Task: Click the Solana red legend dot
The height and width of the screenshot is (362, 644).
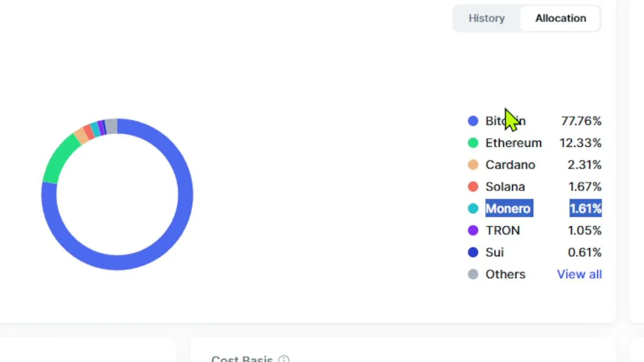Action: click(473, 187)
